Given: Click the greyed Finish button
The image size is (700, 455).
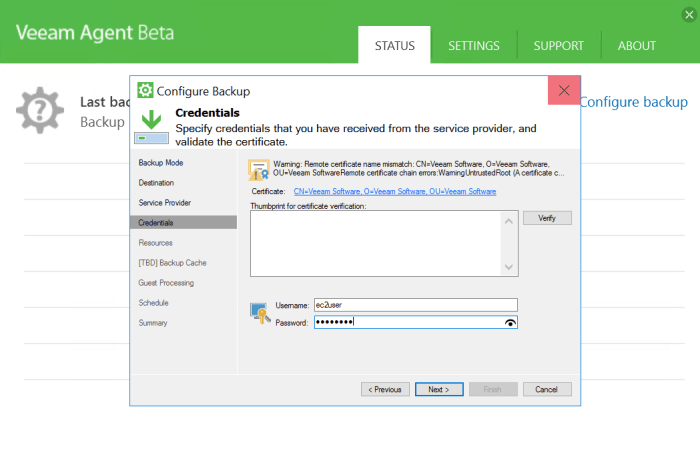Looking at the screenshot, I should coord(493,389).
